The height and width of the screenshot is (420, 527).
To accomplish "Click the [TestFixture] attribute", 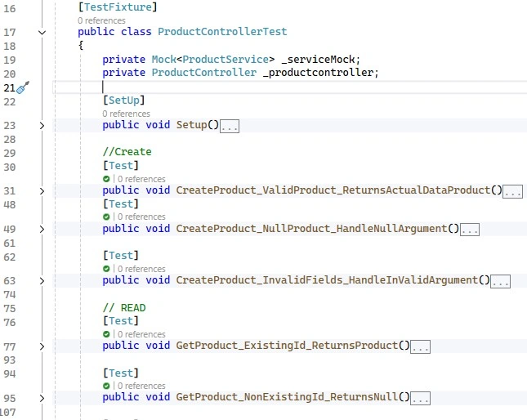I will (x=118, y=7).
